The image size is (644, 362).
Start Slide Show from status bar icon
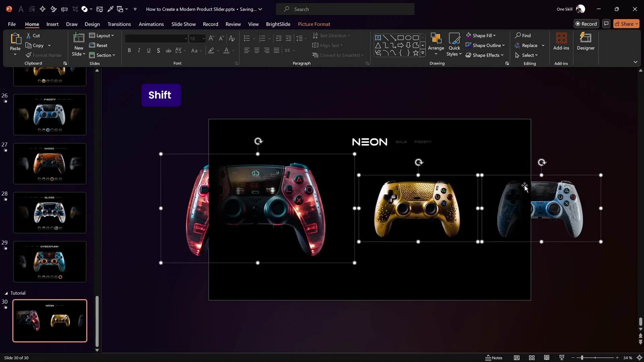point(562,358)
